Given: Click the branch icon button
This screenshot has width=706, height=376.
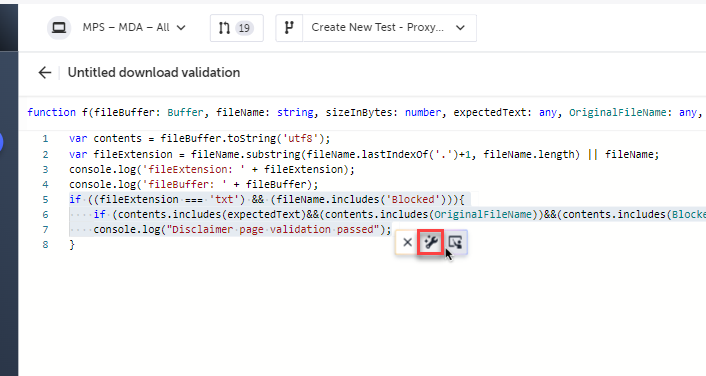Looking at the screenshot, I should [x=289, y=28].
